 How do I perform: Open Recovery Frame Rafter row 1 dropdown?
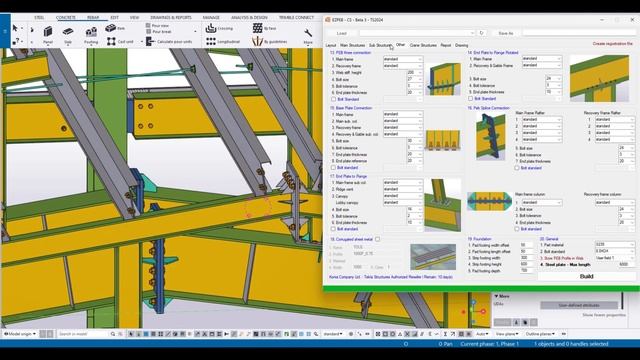point(614,119)
